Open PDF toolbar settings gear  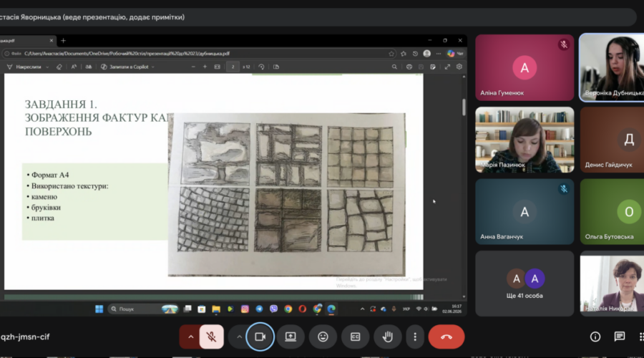[459, 67]
